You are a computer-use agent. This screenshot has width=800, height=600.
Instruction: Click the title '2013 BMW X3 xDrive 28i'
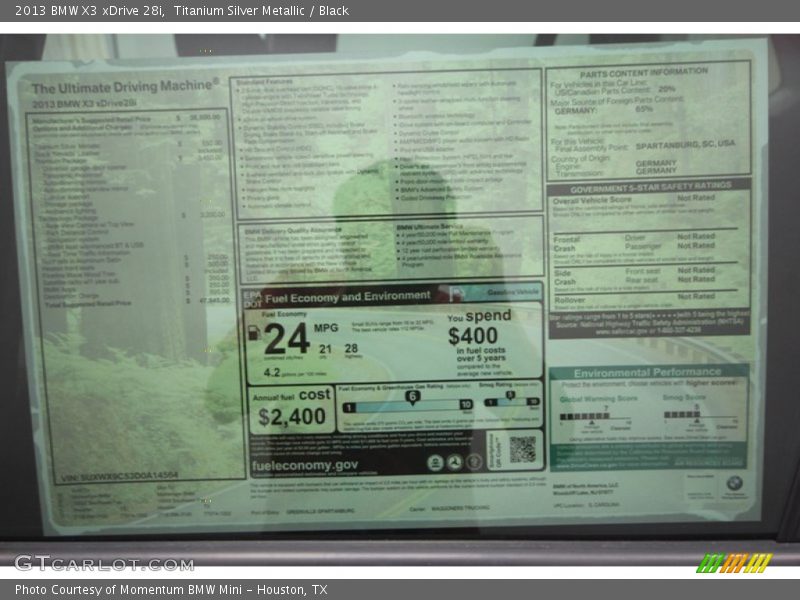pyautogui.click(x=89, y=10)
